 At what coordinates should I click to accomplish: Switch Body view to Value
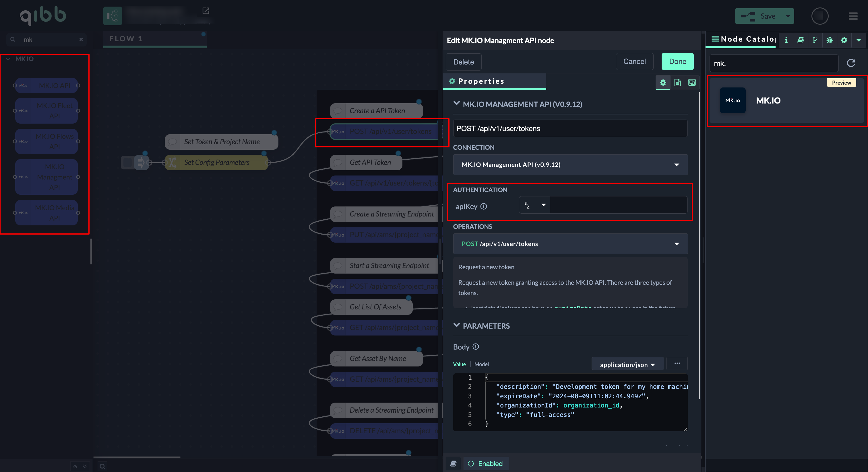click(459, 364)
